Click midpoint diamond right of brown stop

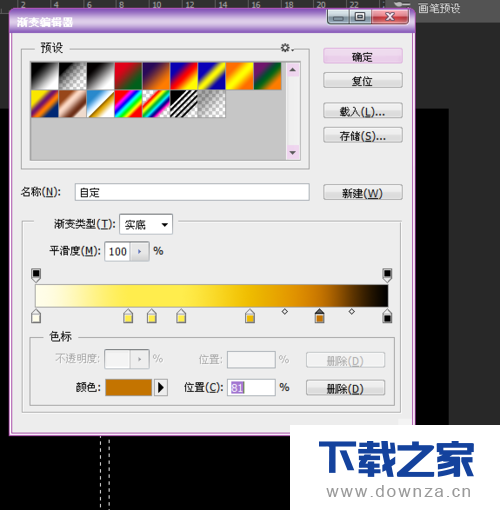click(x=352, y=312)
